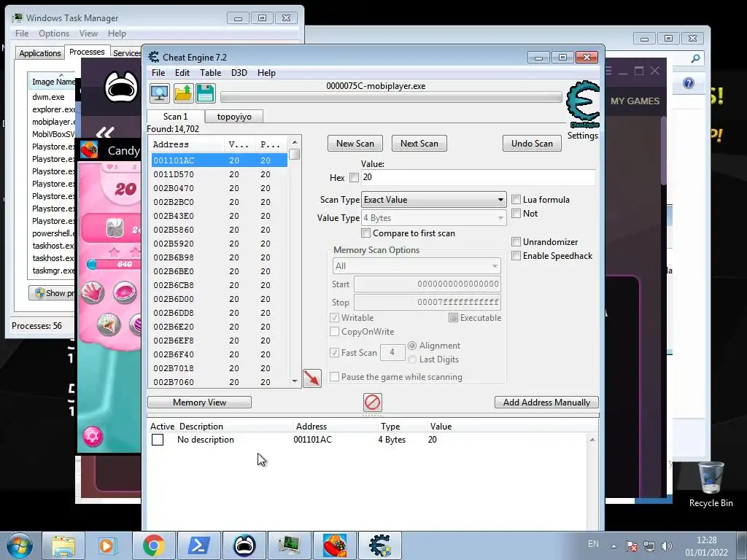
Task: Click search magnifier in back window
Action: point(695,58)
